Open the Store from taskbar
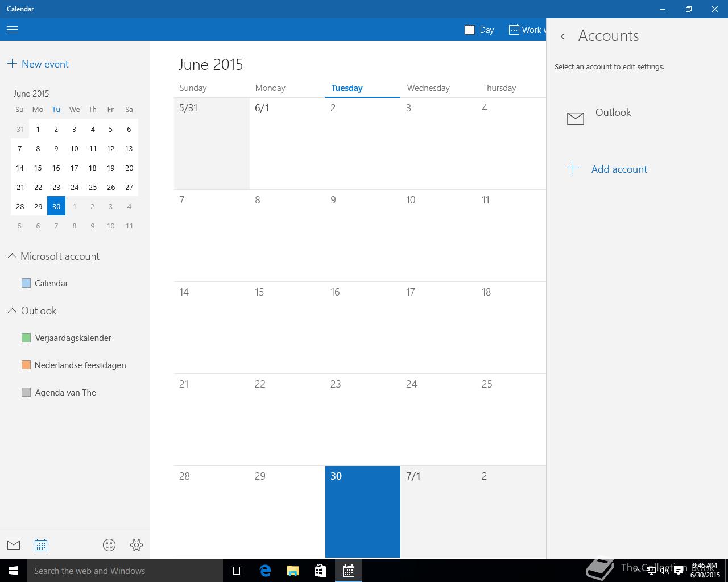The image size is (728, 582). (321, 571)
